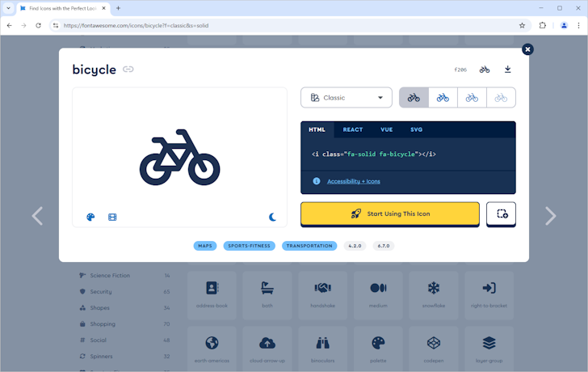Copy the bicycle glyph next to F206

[x=485, y=70]
